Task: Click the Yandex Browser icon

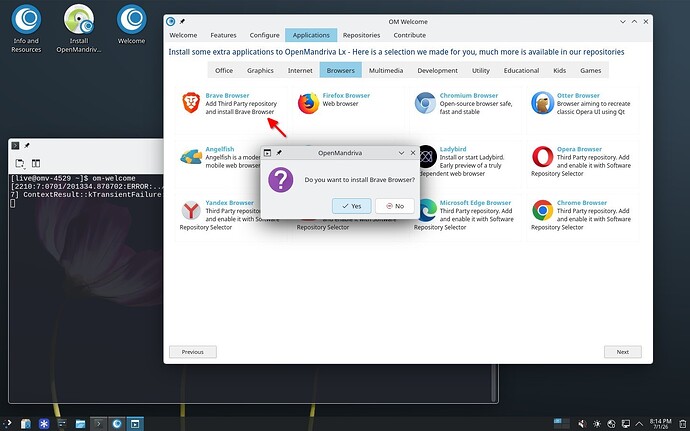Action: pyautogui.click(x=191, y=210)
